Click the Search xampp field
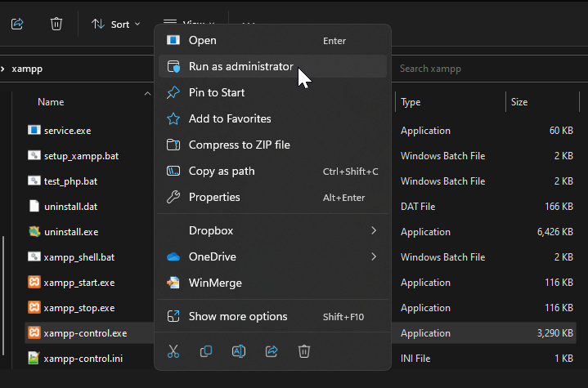This screenshot has height=388, width=588. pyautogui.click(x=490, y=69)
